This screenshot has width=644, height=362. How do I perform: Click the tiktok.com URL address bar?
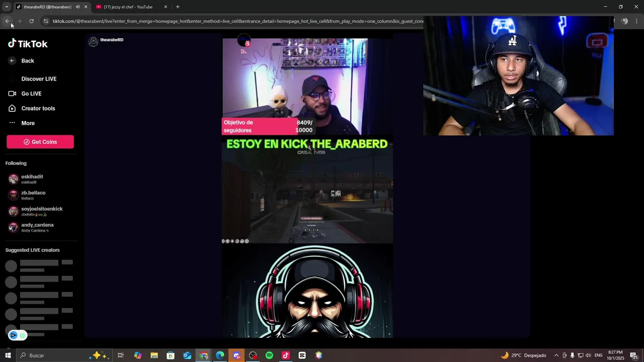[x=237, y=21]
